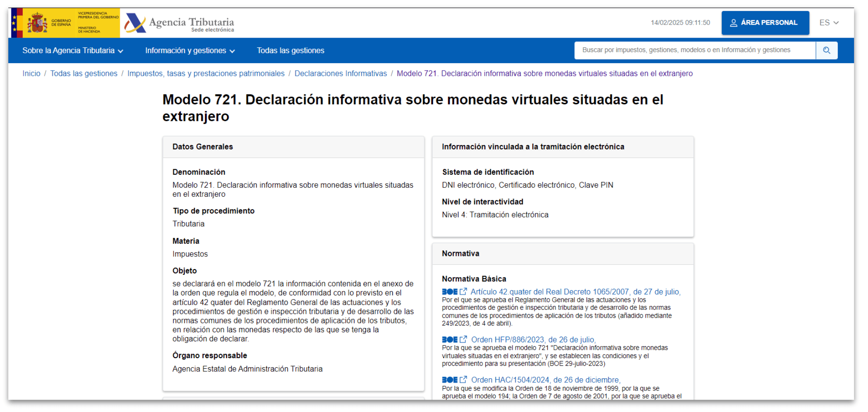Select Todas las gestiones in the navigation bar
Viewport: 868px width, 412px height.
(290, 50)
